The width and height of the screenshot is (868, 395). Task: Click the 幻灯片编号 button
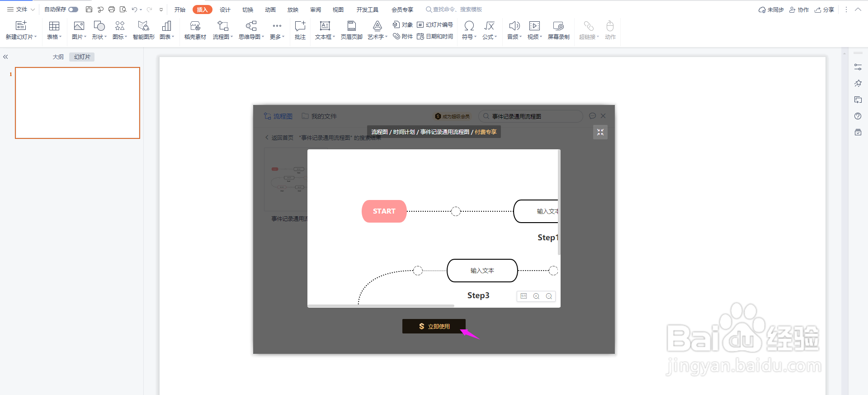[435, 24]
